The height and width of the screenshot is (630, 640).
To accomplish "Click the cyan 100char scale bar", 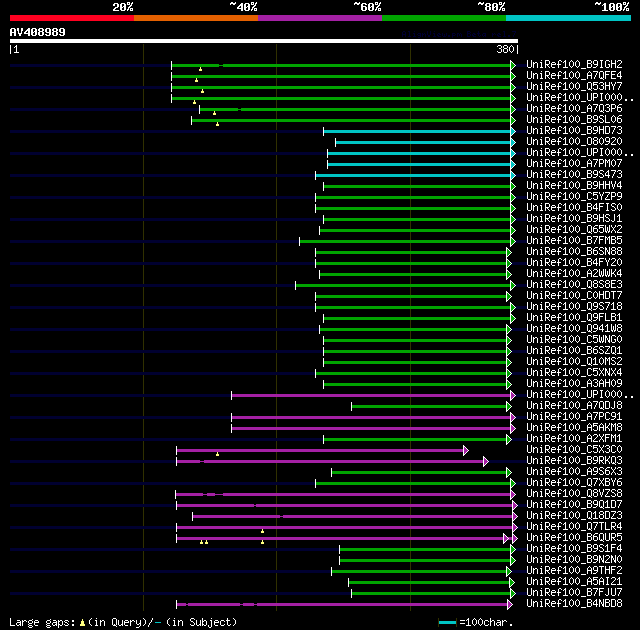I will pyautogui.click(x=447, y=622).
